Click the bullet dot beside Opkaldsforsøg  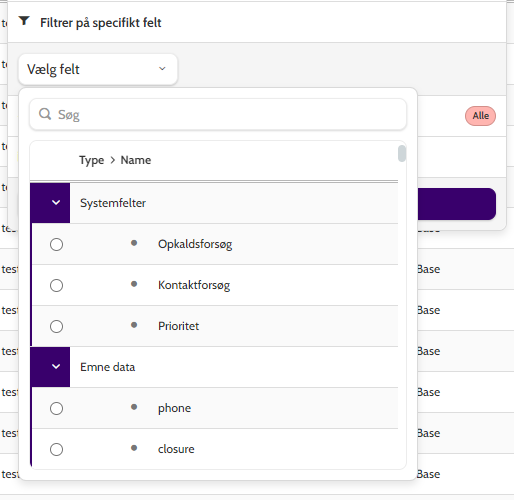click(x=134, y=243)
